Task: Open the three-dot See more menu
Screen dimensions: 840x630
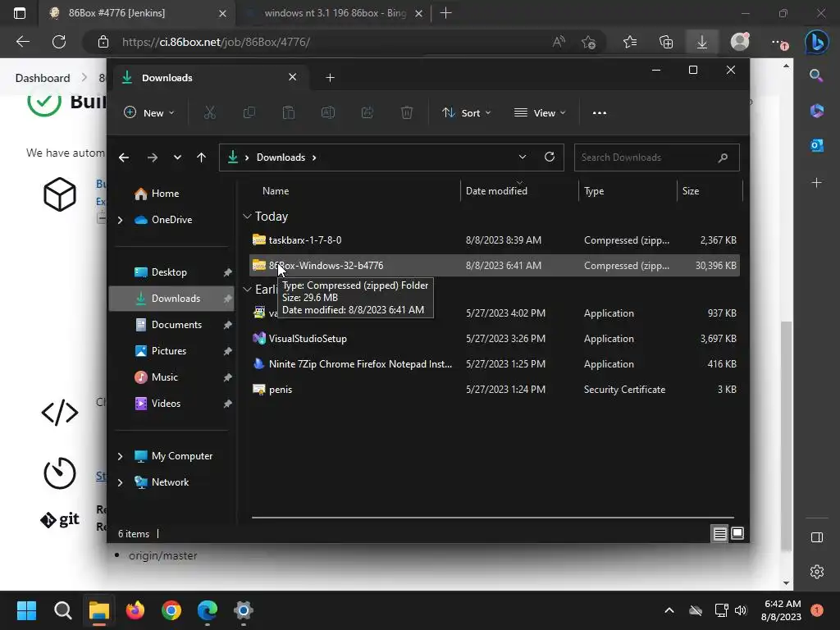Action: click(x=600, y=112)
